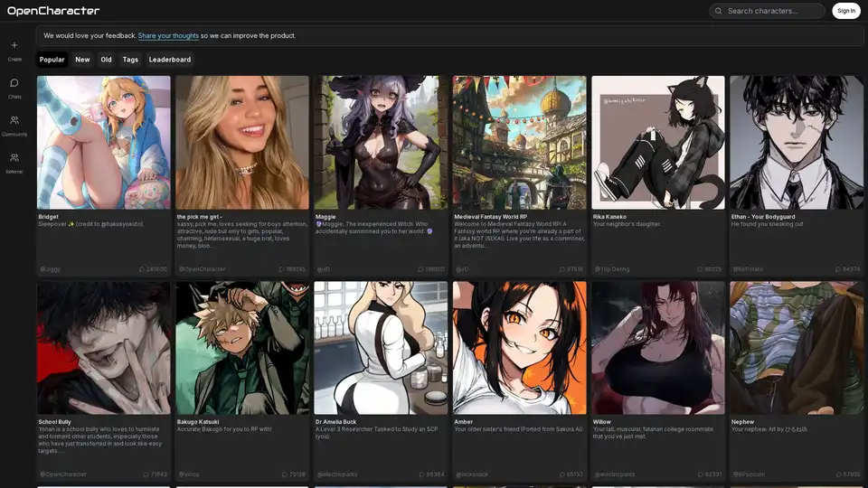The width and height of the screenshot is (868, 488).
Task: Click the Bridget card title
Action: click(x=48, y=217)
